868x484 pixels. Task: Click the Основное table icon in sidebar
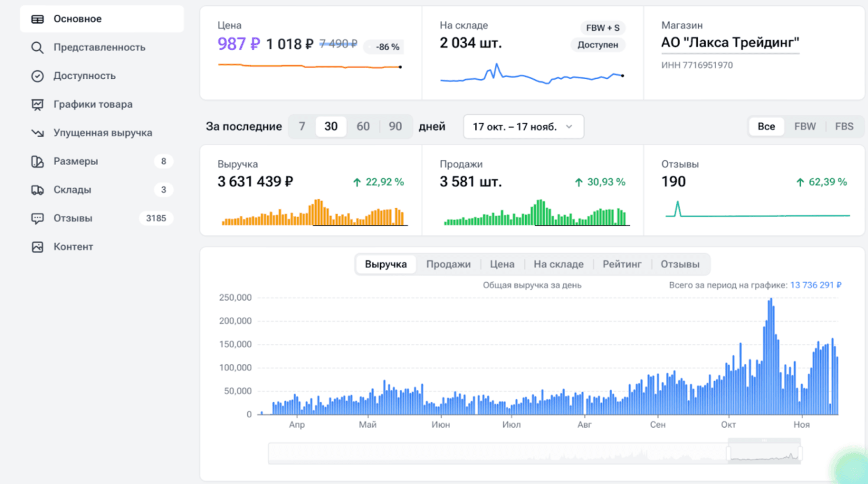click(x=37, y=19)
